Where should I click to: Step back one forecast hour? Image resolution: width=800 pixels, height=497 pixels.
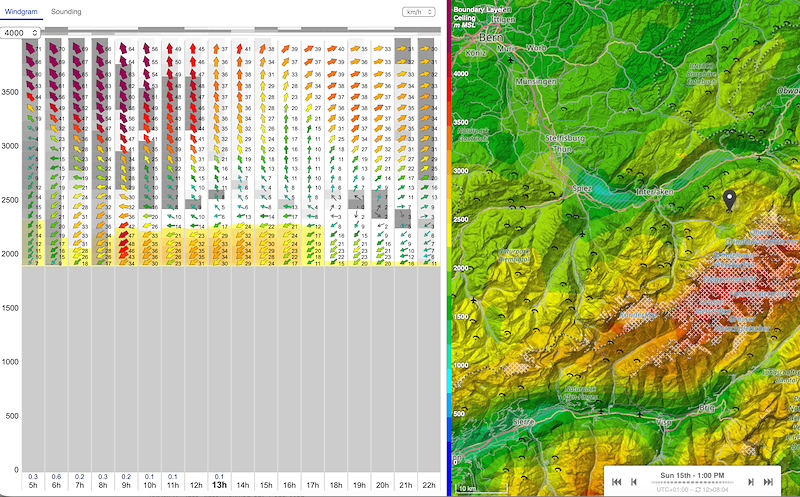click(x=636, y=482)
